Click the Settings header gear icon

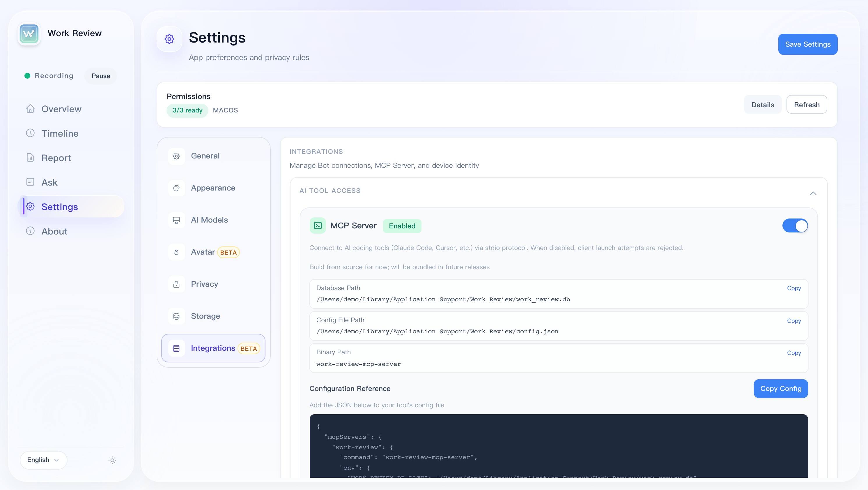pos(169,39)
